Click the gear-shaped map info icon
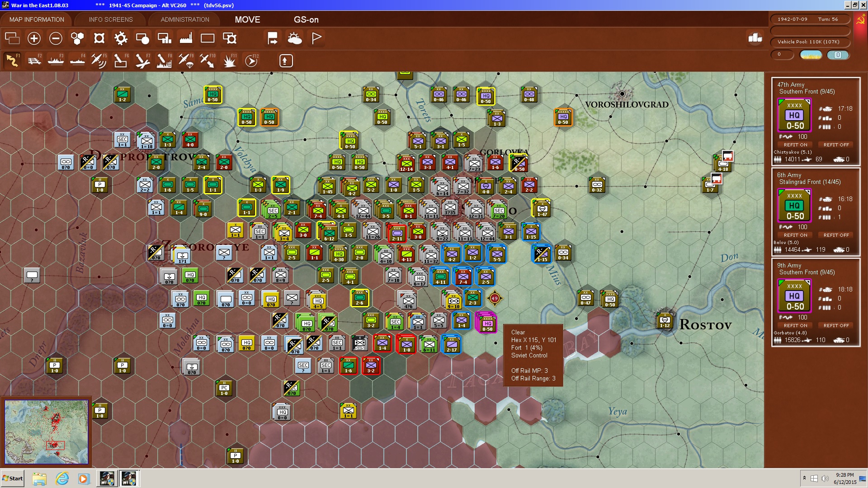The height and width of the screenshot is (488, 868). [x=121, y=38]
